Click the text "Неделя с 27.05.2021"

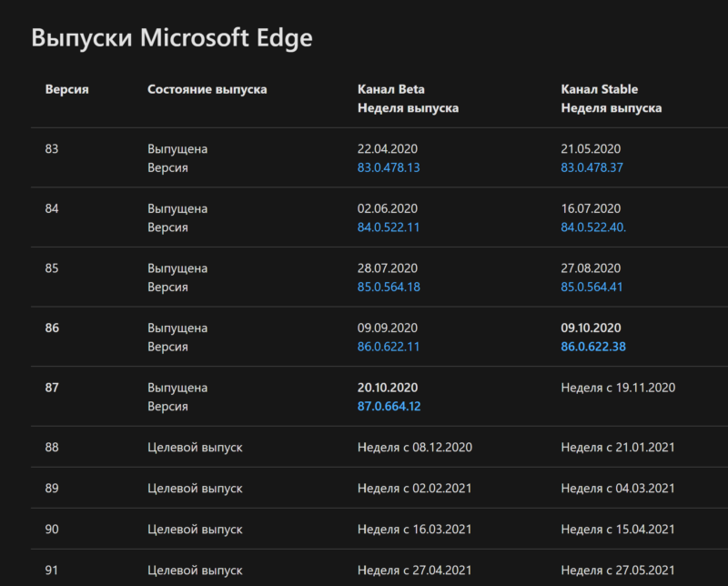[x=618, y=571]
